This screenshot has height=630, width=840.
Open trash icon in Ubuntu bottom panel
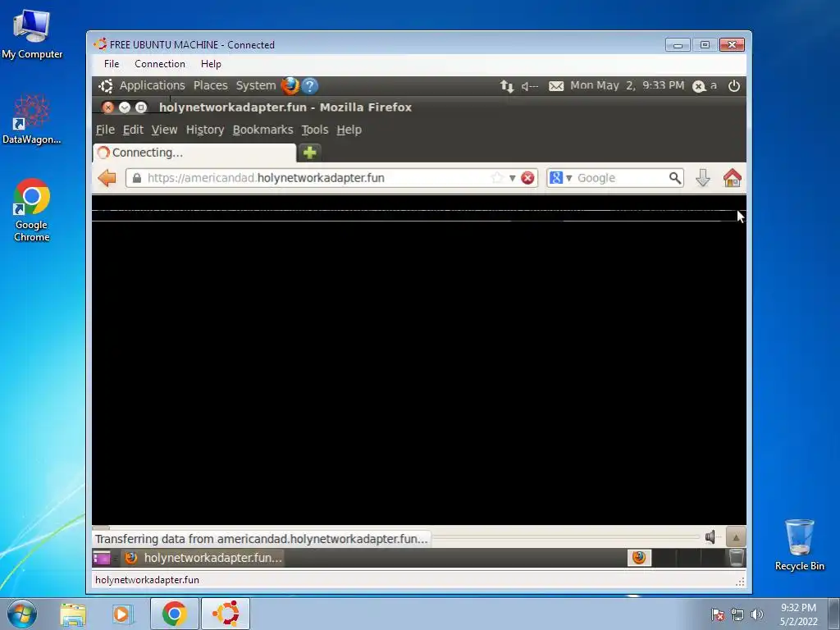737,558
